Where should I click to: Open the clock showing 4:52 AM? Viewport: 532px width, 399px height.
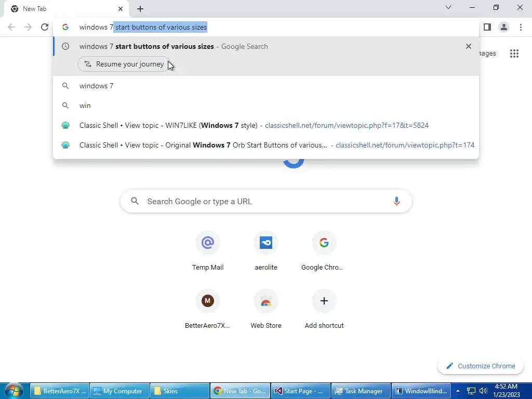tap(506, 391)
